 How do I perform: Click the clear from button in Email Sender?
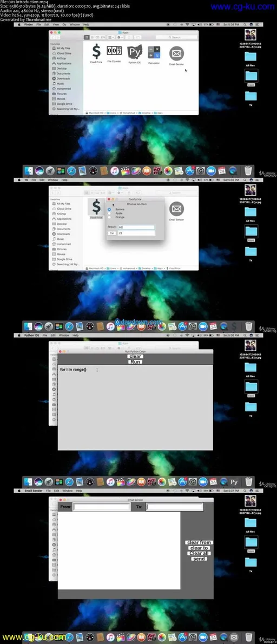(199, 542)
